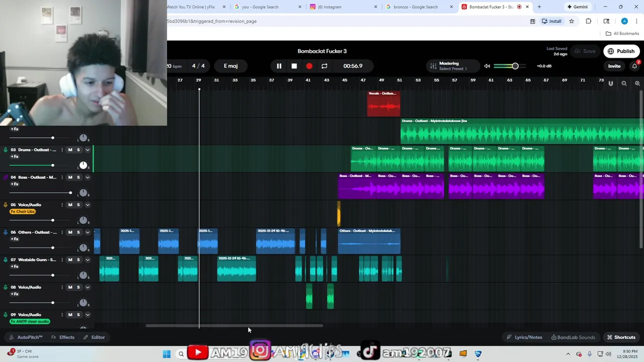
Task: Open the All Bookmarks folder
Action: (622, 34)
